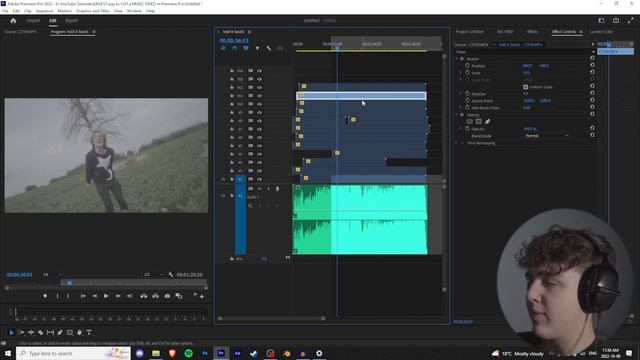The image size is (640, 360).
Task: Open the Workspaces icon at top right
Action: [601, 20]
